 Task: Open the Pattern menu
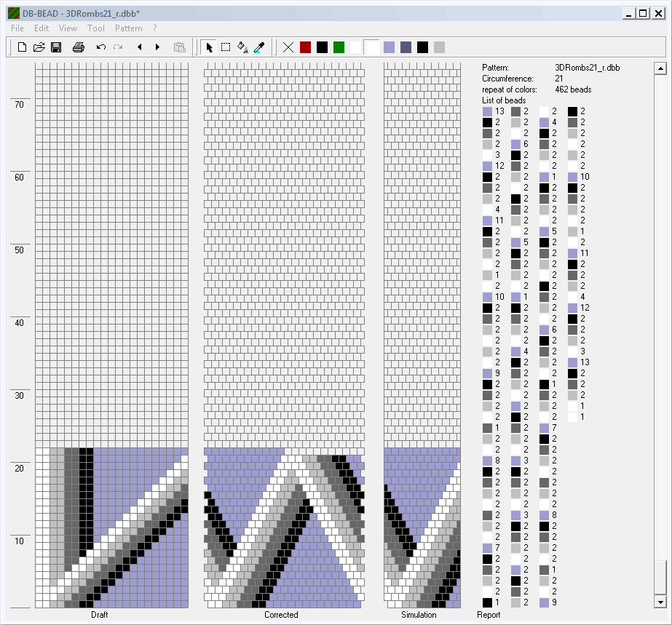coord(129,28)
